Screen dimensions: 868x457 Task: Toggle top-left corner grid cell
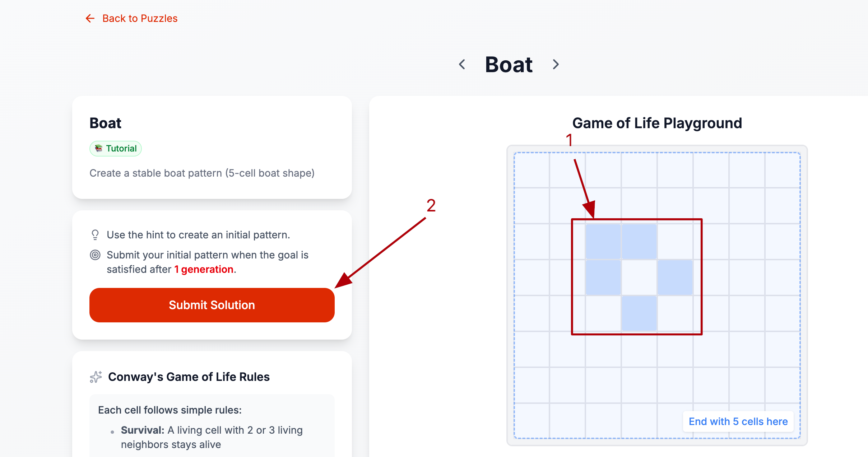[532, 170]
